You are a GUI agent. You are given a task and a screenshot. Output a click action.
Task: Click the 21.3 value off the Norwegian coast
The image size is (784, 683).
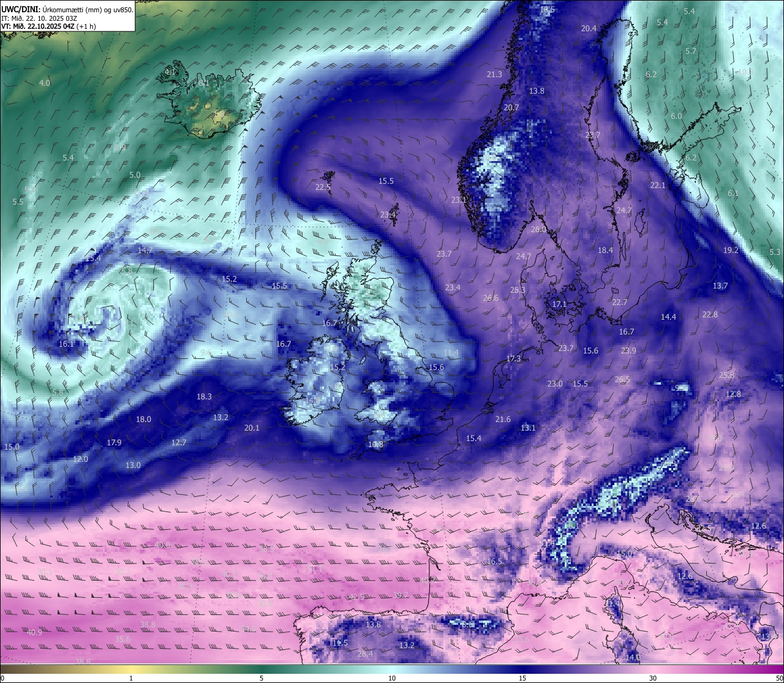coord(494,74)
